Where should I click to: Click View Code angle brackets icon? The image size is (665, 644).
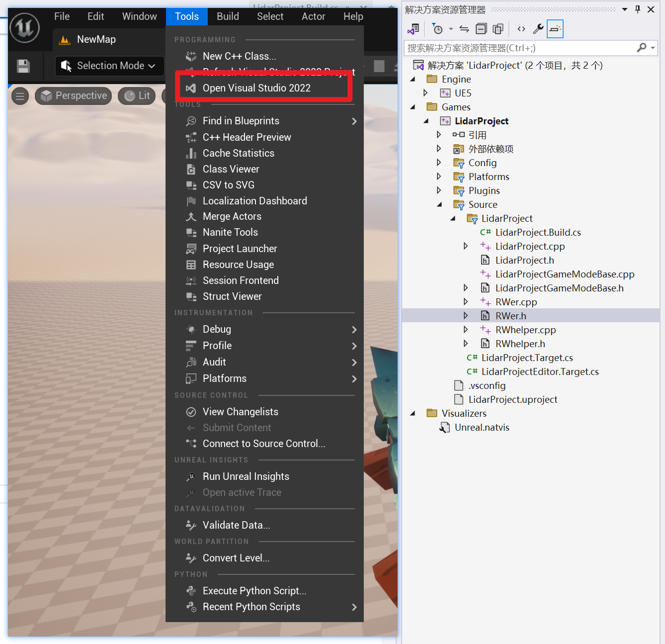coord(521,29)
